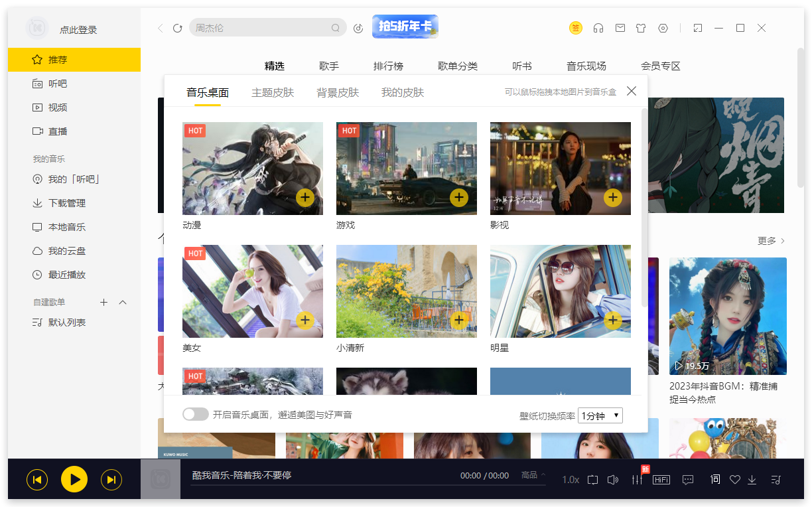Image resolution: width=812 pixels, height=507 pixels.
Task: Select the 动漫 wallpaper thumbnail
Action: click(253, 169)
